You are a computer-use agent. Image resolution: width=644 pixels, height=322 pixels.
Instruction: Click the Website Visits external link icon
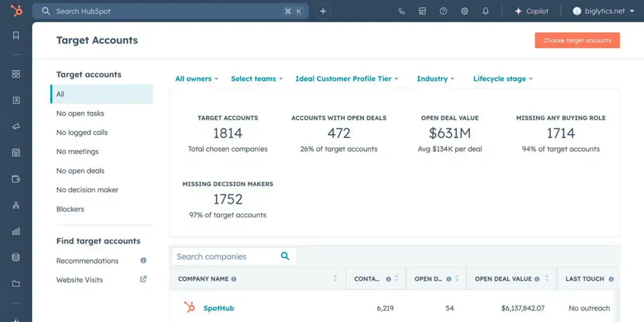143,279
